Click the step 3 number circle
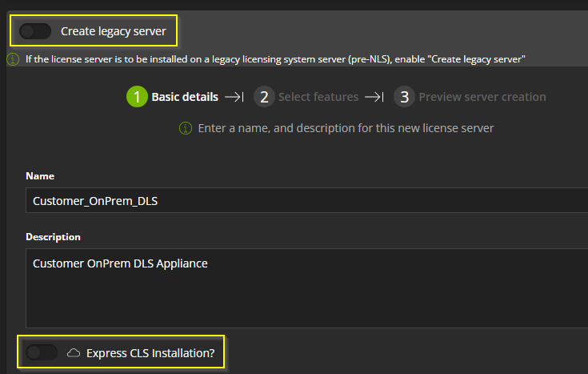 [x=404, y=97]
